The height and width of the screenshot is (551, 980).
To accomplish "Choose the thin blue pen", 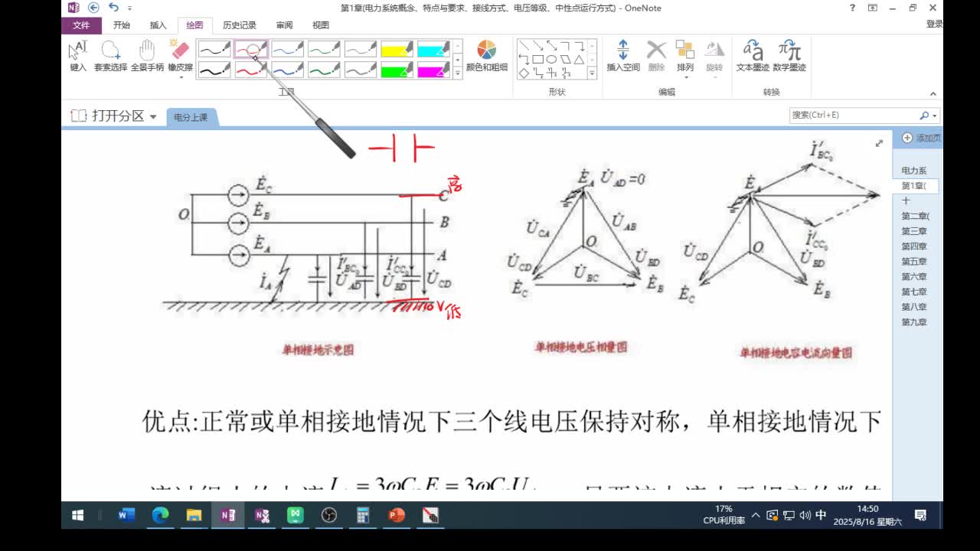I will [288, 50].
